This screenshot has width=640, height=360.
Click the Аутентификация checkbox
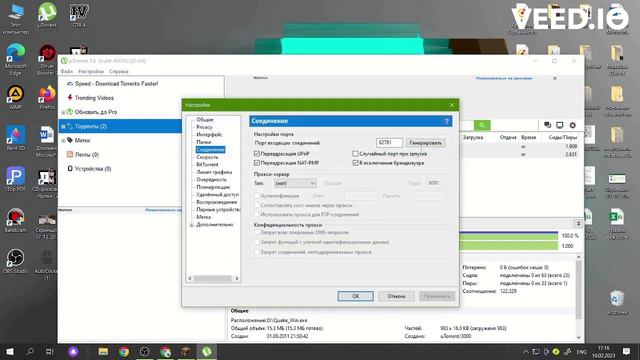coord(257,196)
